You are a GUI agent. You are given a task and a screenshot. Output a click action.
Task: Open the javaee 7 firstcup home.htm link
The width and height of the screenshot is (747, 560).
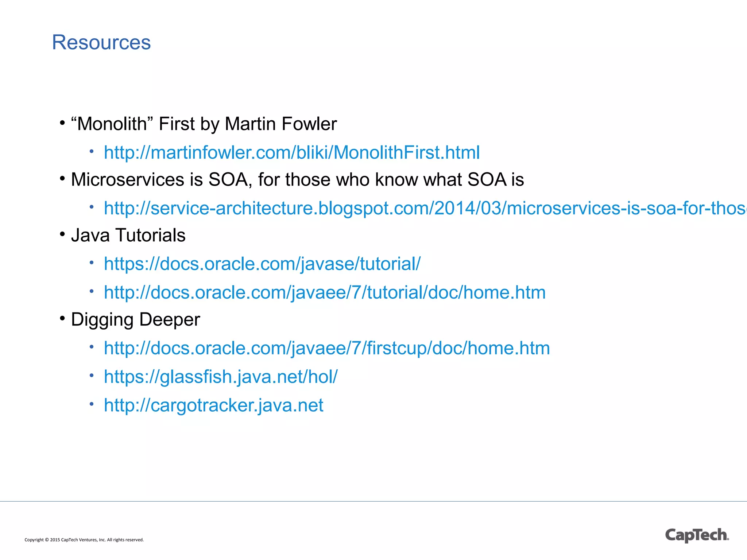click(x=327, y=348)
